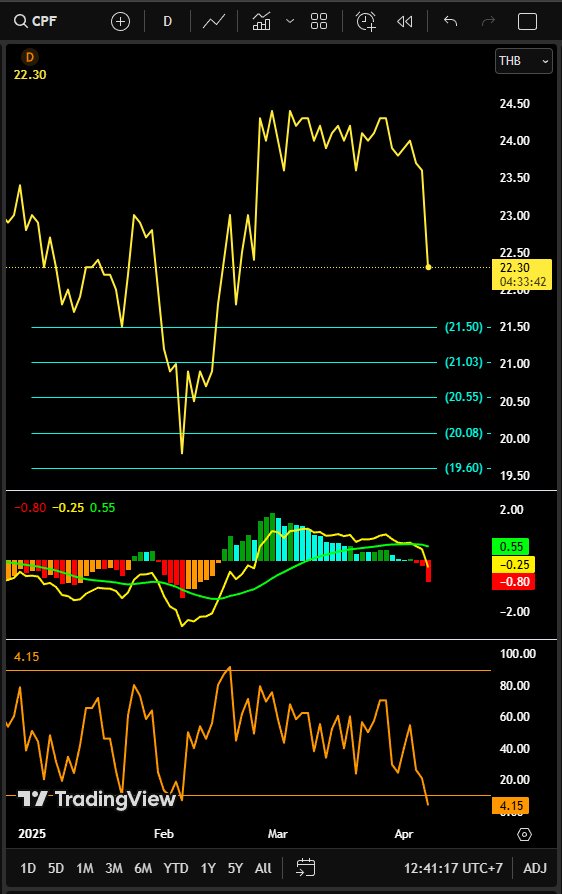Click the Feb date on the time axis
Image resolution: width=562 pixels, height=894 pixels.
coord(164,834)
